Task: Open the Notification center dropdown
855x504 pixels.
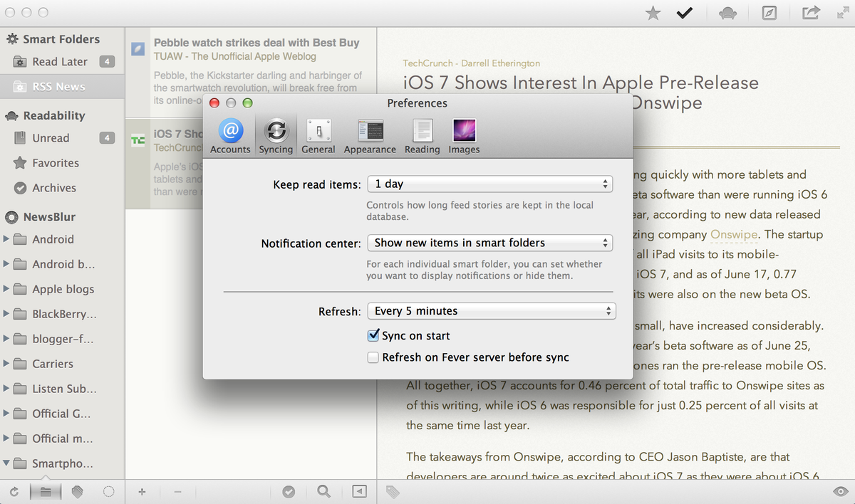Action: click(490, 243)
